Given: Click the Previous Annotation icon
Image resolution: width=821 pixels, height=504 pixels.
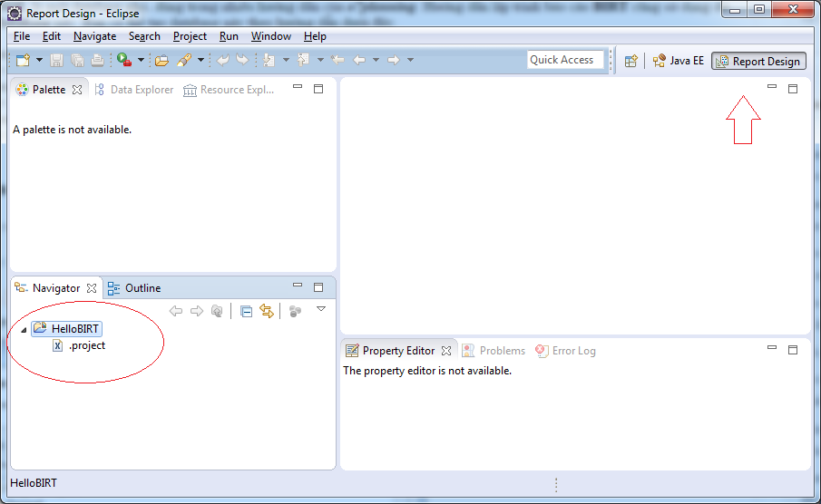Looking at the screenshot, I should pyautogui.click(x=303, y=60).
